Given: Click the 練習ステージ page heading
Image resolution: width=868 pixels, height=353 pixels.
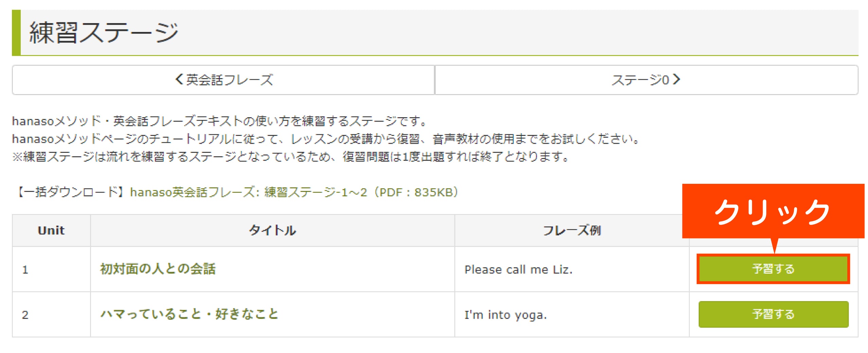Looking at the screenshot, I should 103,33.
